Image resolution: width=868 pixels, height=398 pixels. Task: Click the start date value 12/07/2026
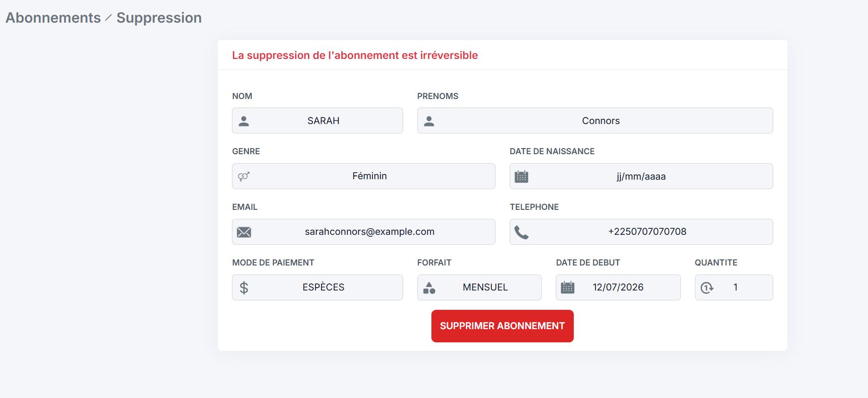tap(618, 287)
